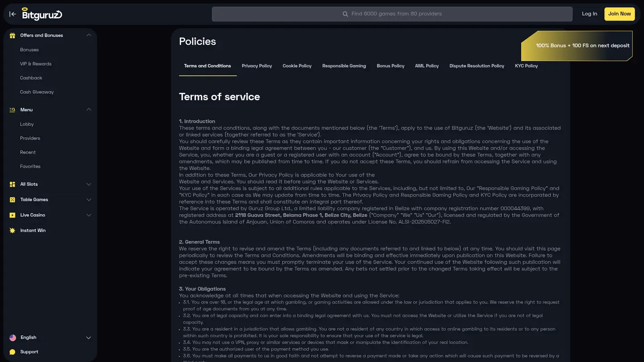Click the Instant Win burst icon
The height and width of the screenshot is (362, 644).
click(13, 231)
